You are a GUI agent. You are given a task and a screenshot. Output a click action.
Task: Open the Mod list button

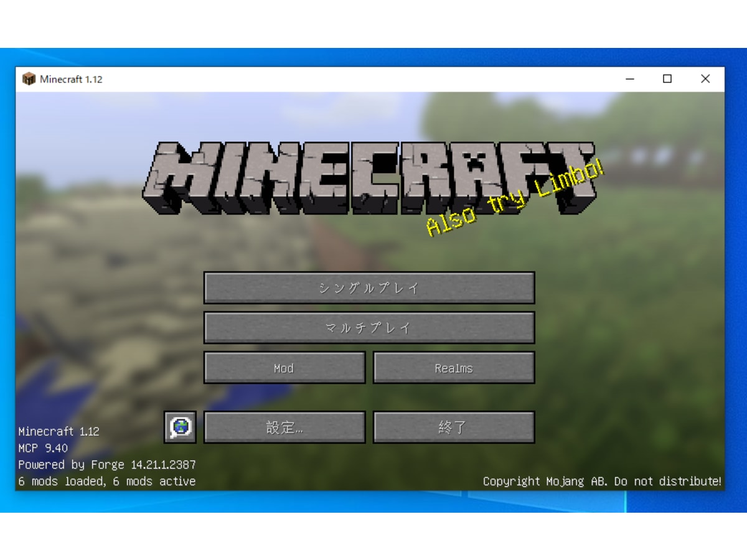[x=284, y=368]
